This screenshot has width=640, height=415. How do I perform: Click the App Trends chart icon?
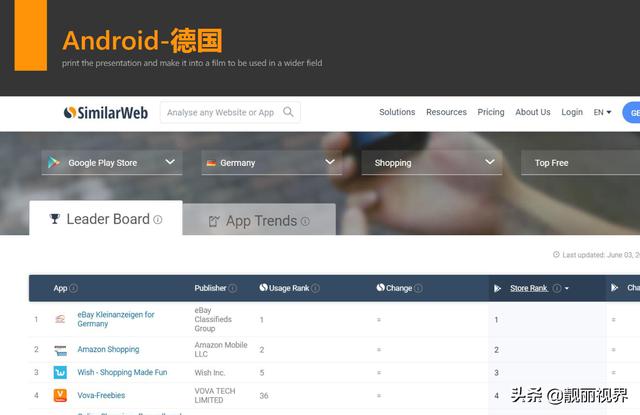coord(214,221)
